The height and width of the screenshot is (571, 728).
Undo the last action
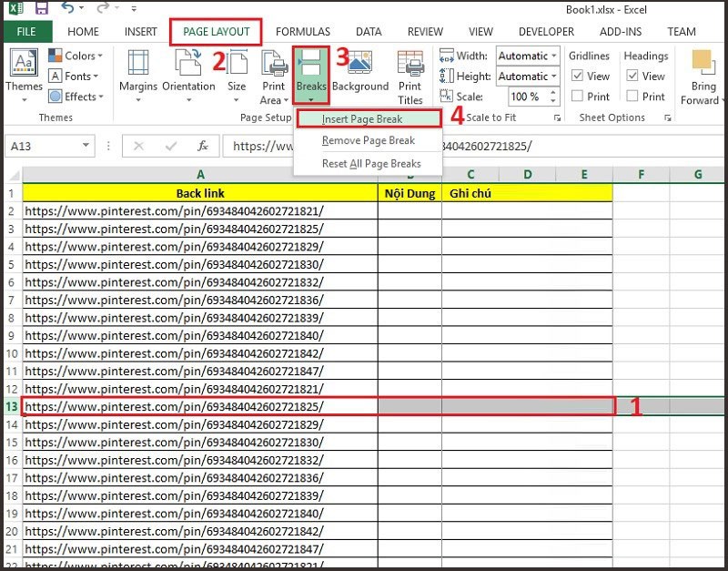click(67, 8)
